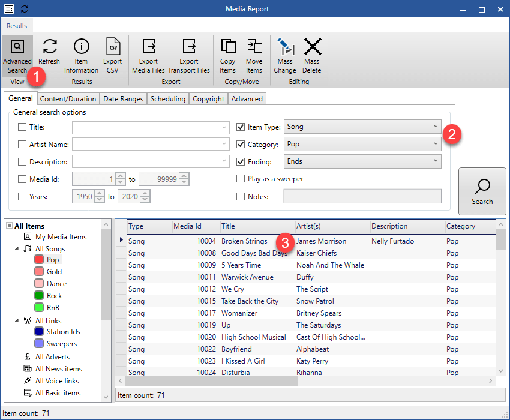Open the Mass Change editor
This screenshot has width=510, height=420.
click(285, 56)
